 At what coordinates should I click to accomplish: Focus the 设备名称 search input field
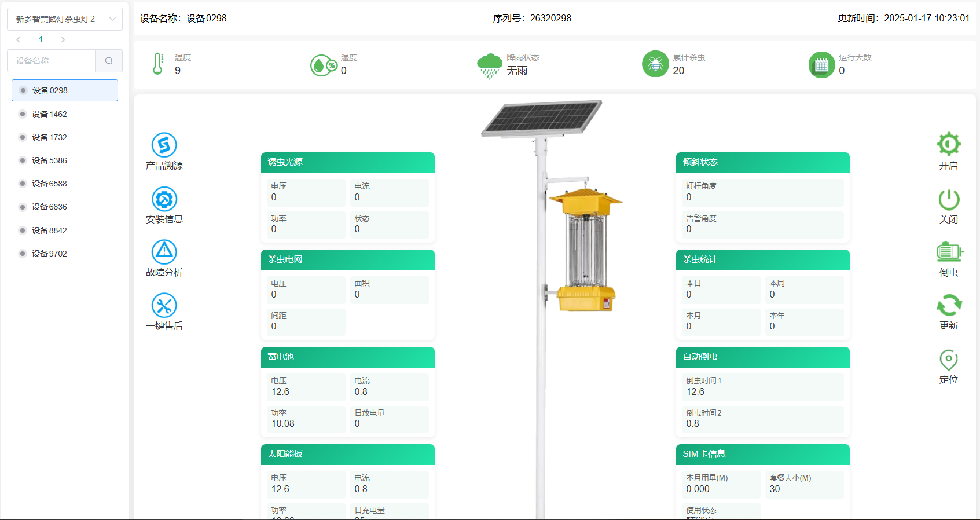point(52,61)
